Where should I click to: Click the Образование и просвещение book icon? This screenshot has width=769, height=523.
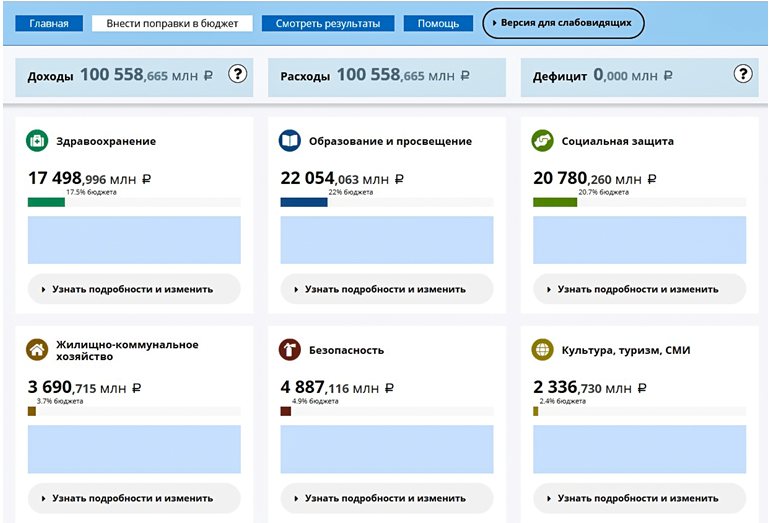(290, 142)
